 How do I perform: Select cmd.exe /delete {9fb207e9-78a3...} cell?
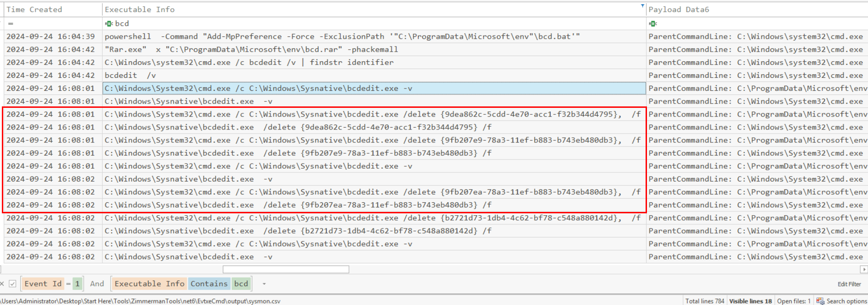(374, 140)
